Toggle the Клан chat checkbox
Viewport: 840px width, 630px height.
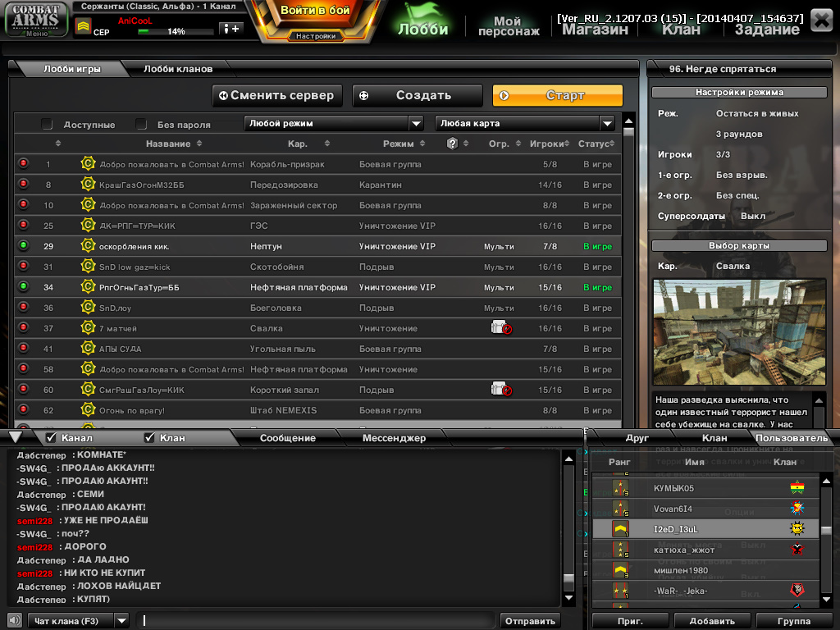coord(149,438)
